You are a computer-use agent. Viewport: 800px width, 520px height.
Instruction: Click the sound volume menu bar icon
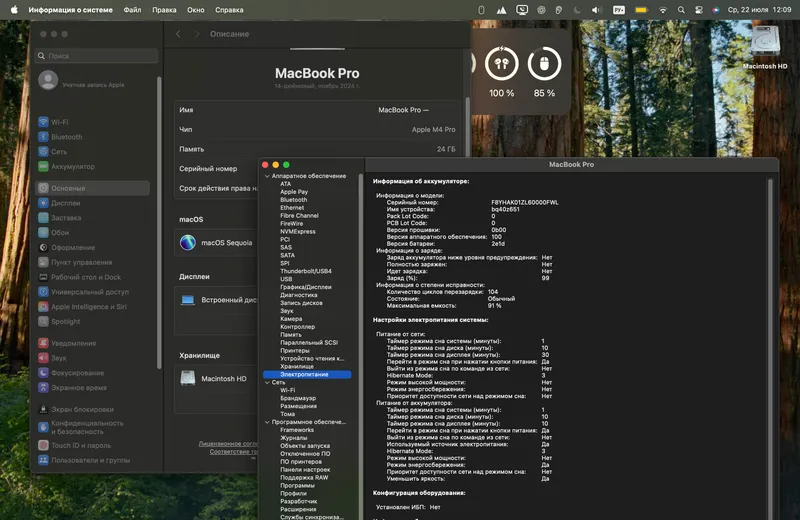[596, 10]
